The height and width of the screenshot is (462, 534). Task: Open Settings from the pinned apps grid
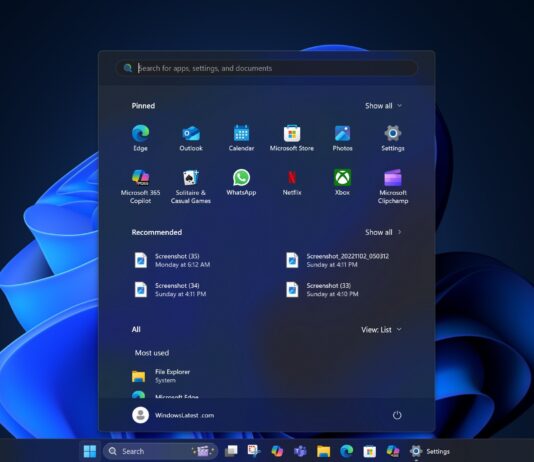[x=393, y=138]
